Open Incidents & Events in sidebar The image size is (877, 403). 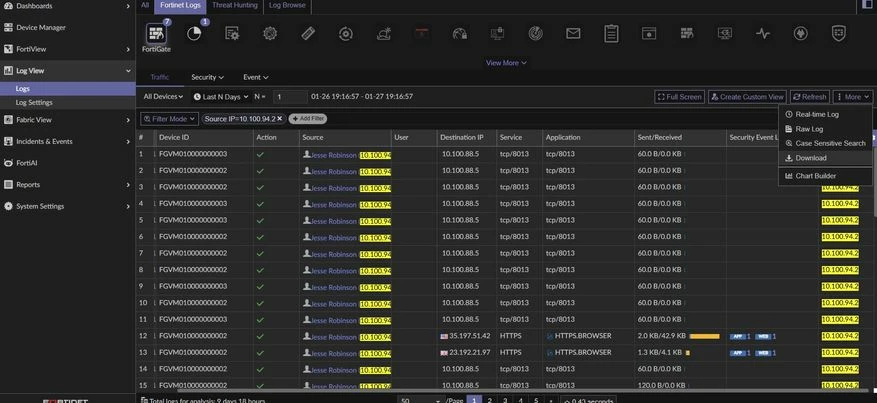[68, 141]
